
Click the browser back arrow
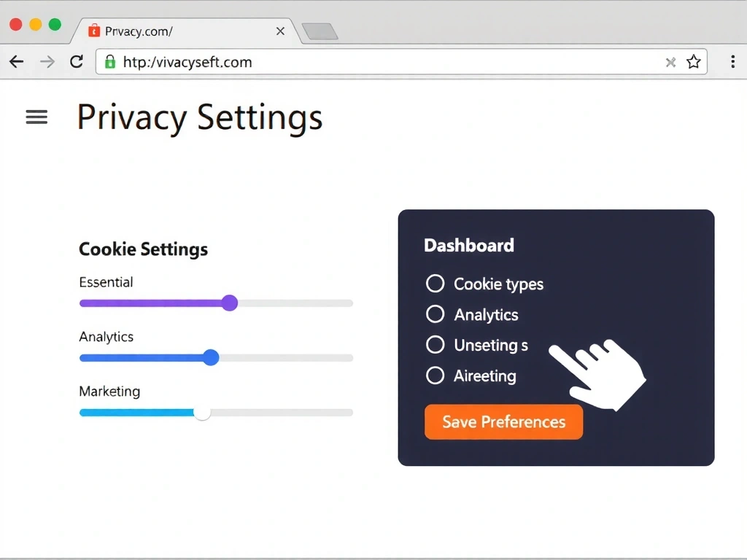coord(17,62)
